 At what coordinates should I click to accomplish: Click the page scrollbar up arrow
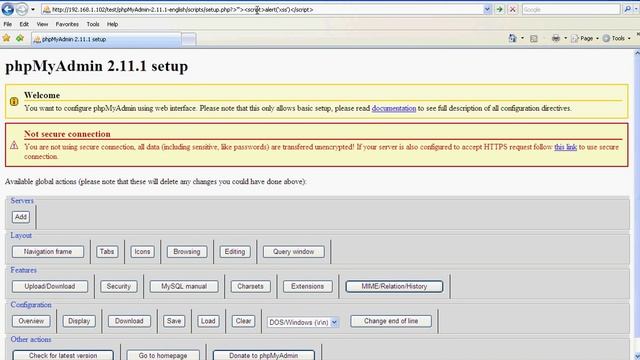pyautogui.click(x=637, y=53)
